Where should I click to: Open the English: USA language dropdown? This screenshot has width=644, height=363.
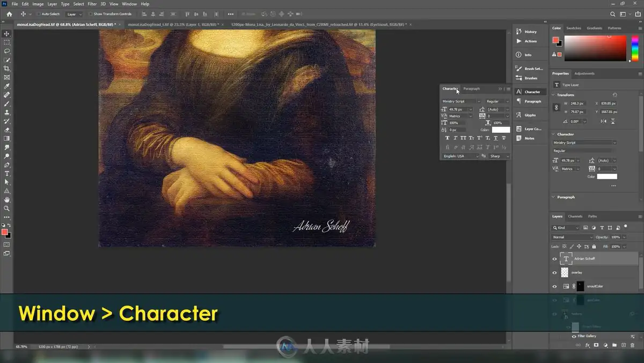coord(460,156)
